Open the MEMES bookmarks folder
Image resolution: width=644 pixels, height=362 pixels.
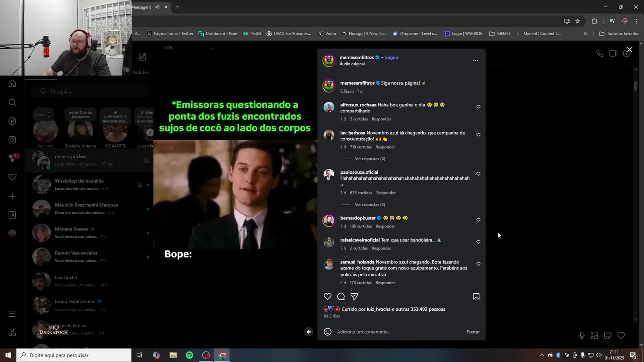500,34
